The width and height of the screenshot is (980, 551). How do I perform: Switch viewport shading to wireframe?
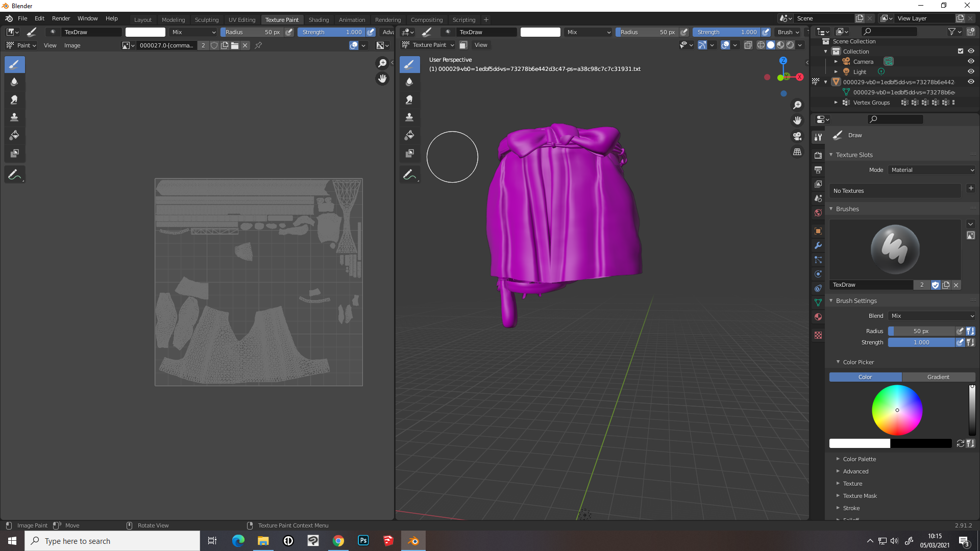[761, 45]
